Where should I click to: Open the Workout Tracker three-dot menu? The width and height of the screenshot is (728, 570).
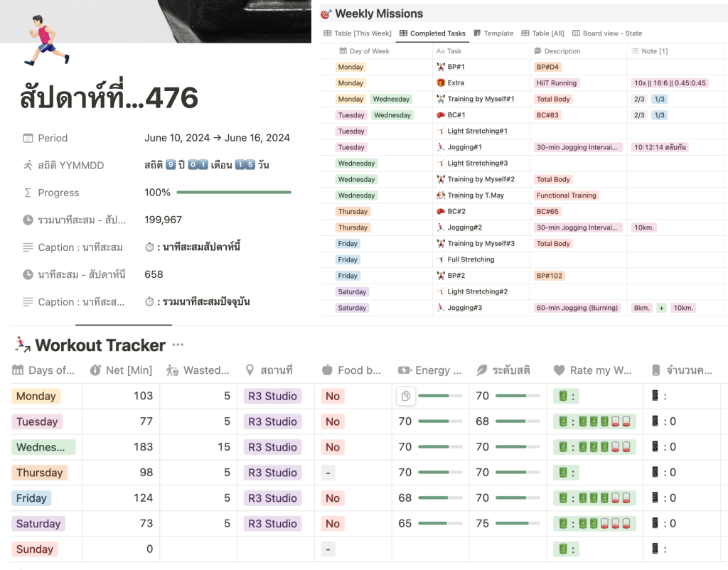click(x=178, y=345)
